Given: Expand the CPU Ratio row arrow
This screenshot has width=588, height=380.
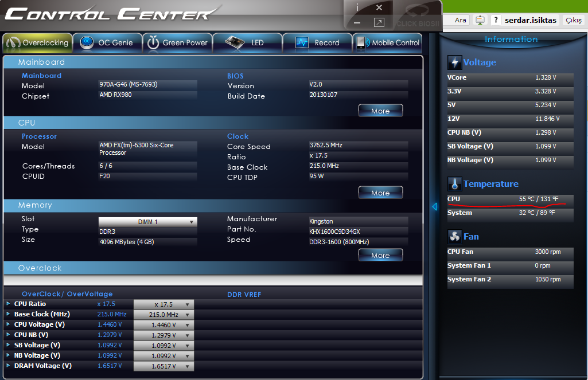Looking at the screenshot, I should tap(8, 304).
